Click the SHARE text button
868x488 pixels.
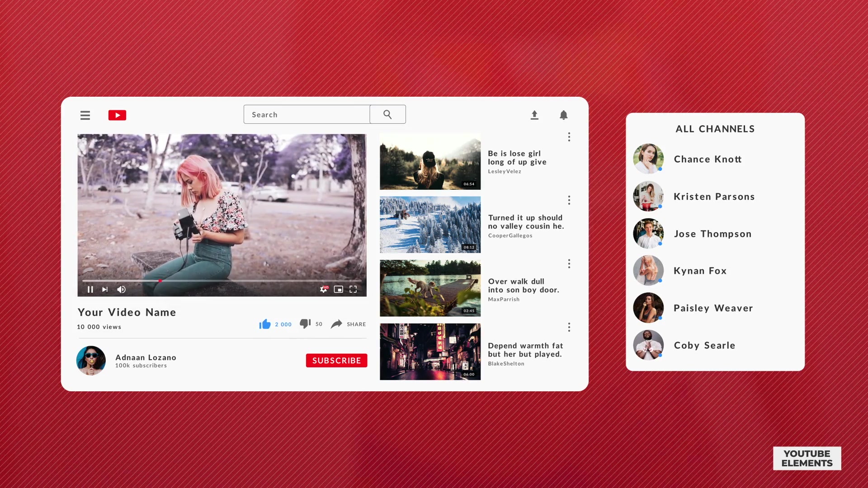click(x=356, y=324)
